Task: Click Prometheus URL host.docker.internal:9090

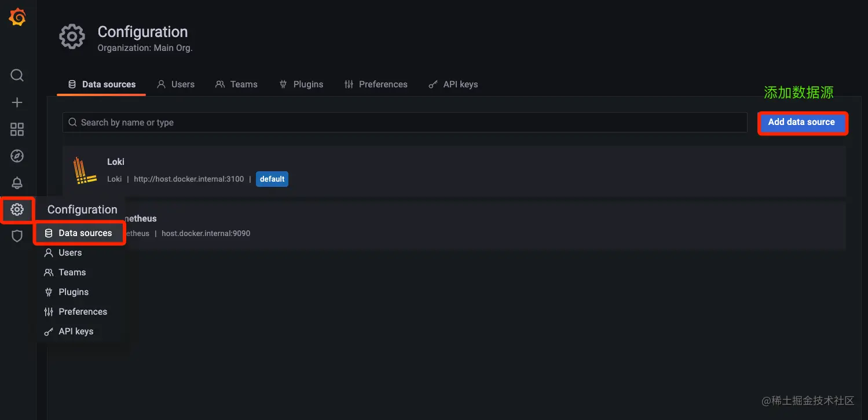Action: pyautogui.click(x=206, y=234)
